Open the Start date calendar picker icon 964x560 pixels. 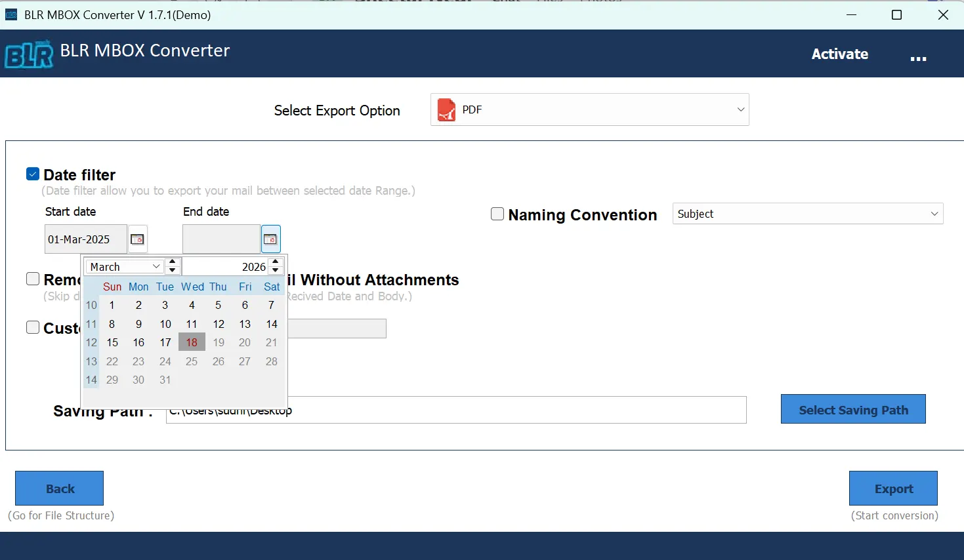point(137,239)
